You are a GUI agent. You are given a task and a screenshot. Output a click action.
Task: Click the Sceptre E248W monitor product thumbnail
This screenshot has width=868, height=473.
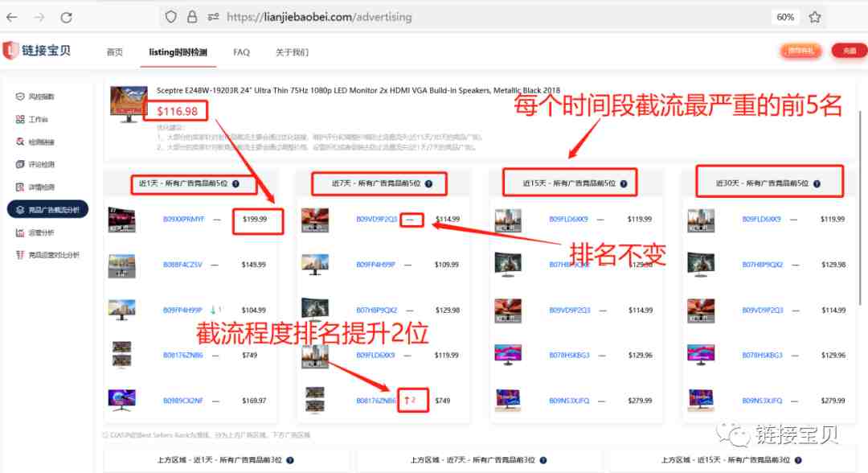(x=129, y=104)
